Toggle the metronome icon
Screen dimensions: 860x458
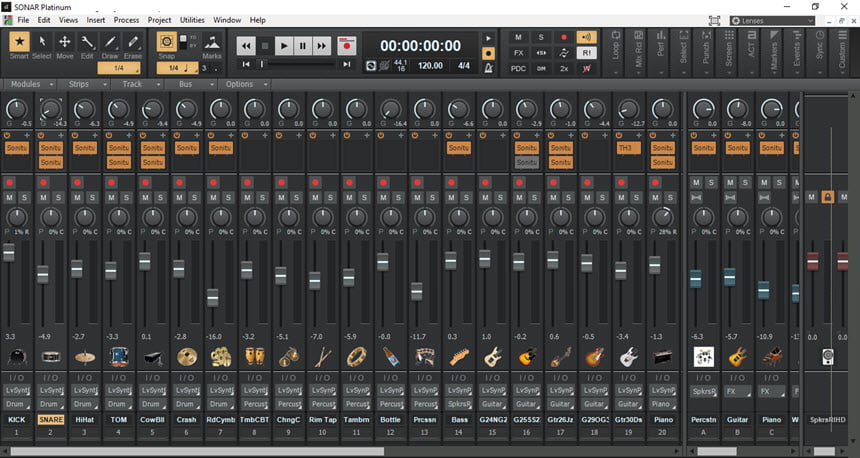tap(488, 68)
